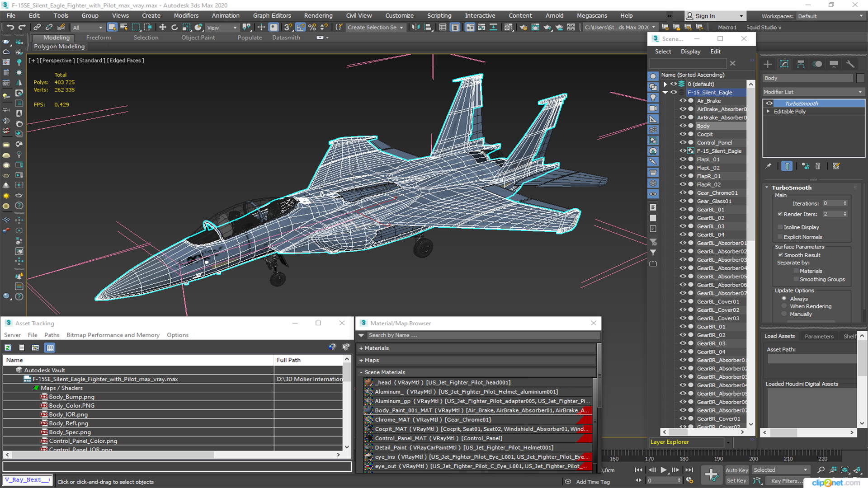This screenshot has width=868, height=488.
Task: Switch to the Freeform ribbon tab
Action: click(x=99, y=38)
